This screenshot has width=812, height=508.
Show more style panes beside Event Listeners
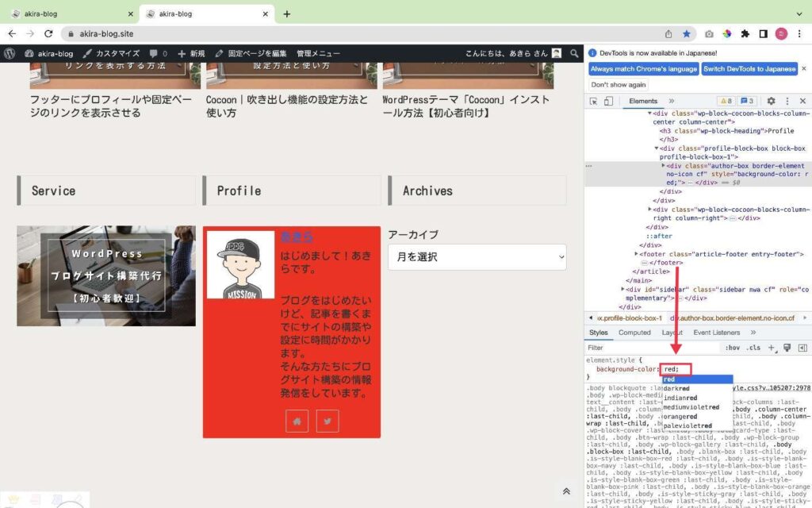pos(753,333)
